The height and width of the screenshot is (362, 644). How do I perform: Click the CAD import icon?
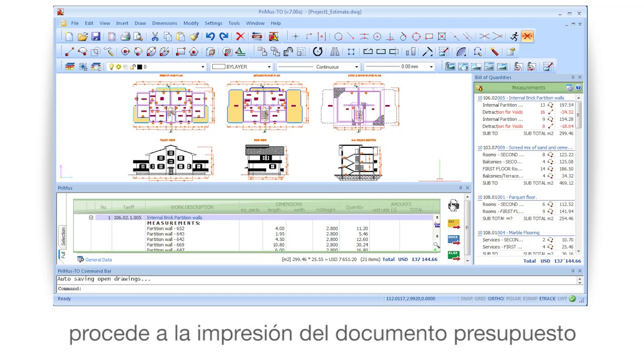257,37
